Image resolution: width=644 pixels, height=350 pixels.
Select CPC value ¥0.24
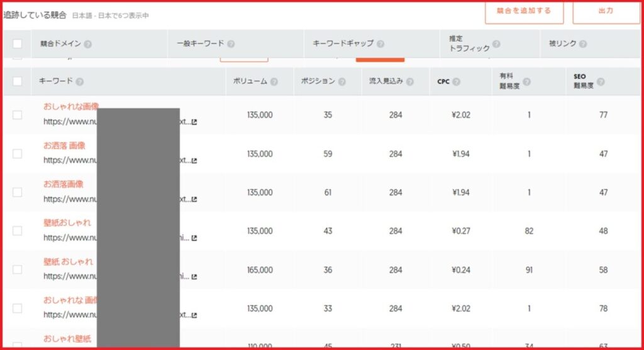[461, 270]
